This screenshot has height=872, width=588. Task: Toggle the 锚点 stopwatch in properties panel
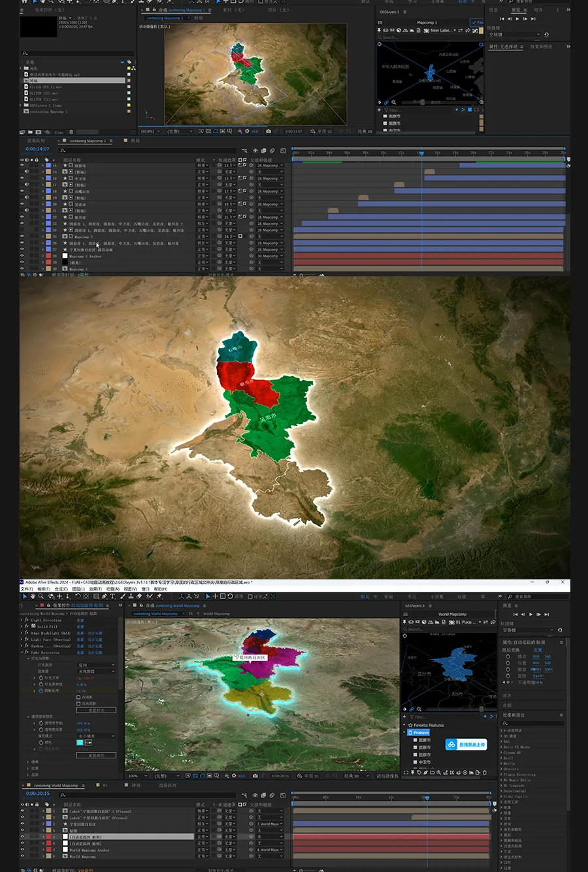508,656
